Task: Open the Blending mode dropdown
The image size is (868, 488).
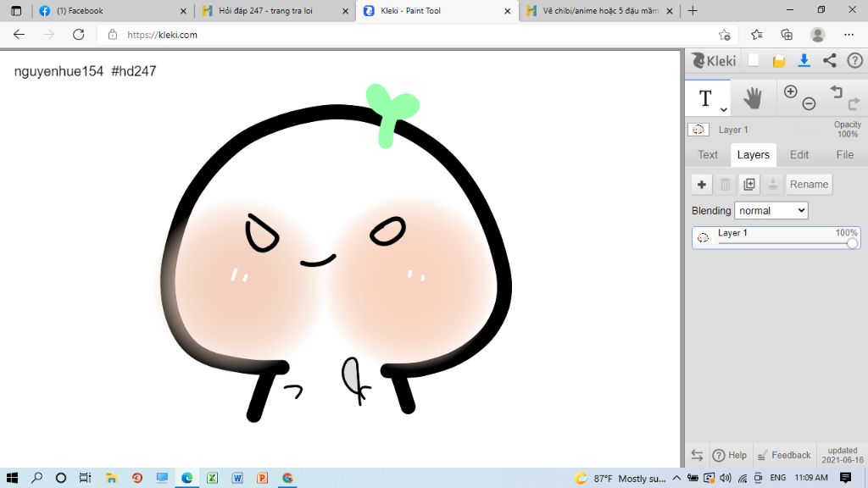Action: click(x=771, y=210)
